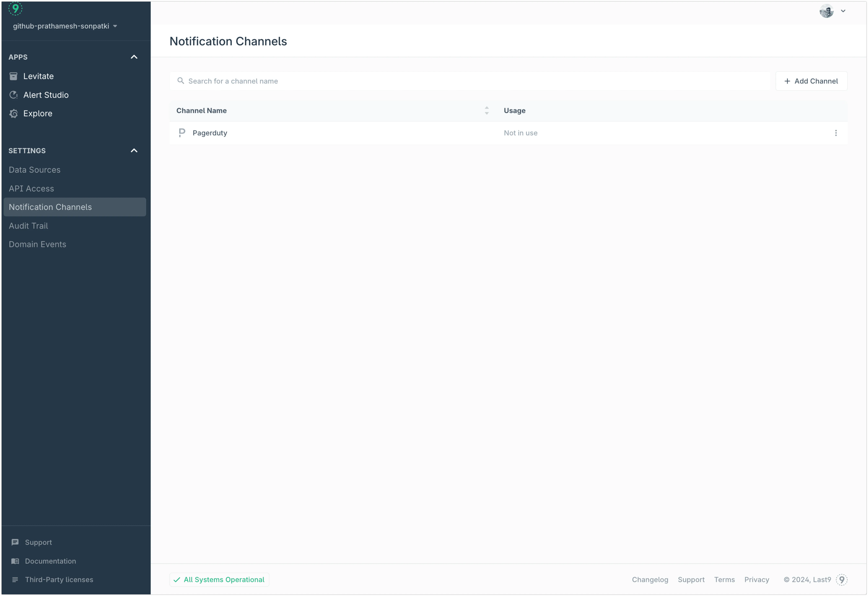Open the github-prathamesh-sonpatki organization dropdown

pos(65,26)
